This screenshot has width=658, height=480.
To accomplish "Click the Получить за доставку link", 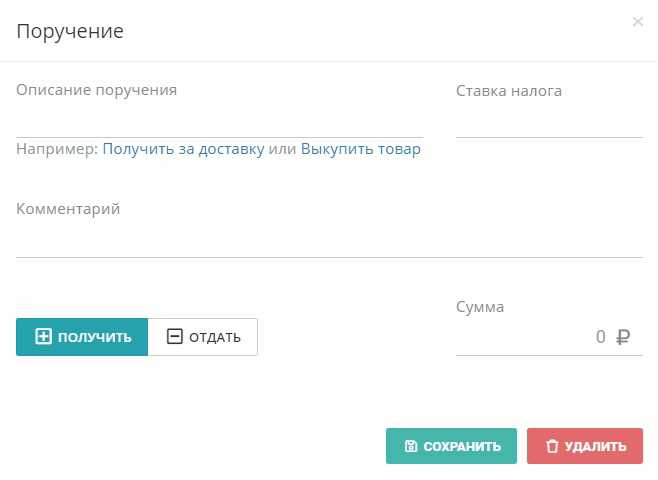I will tap(183, 149).
